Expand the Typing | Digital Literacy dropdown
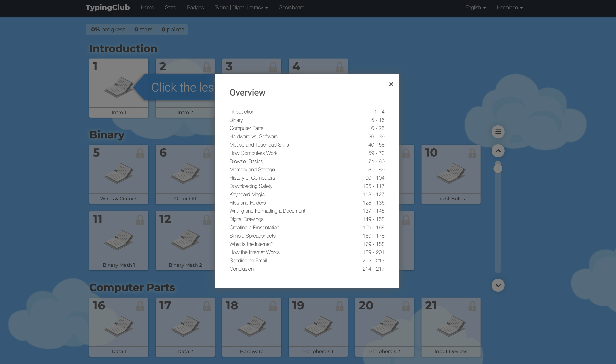 coord(241,8)
